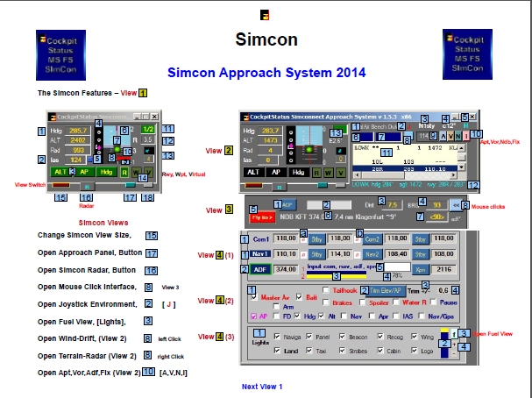Click the dark red view switch in View 1

pyautogui.click(x=60, y=185)
